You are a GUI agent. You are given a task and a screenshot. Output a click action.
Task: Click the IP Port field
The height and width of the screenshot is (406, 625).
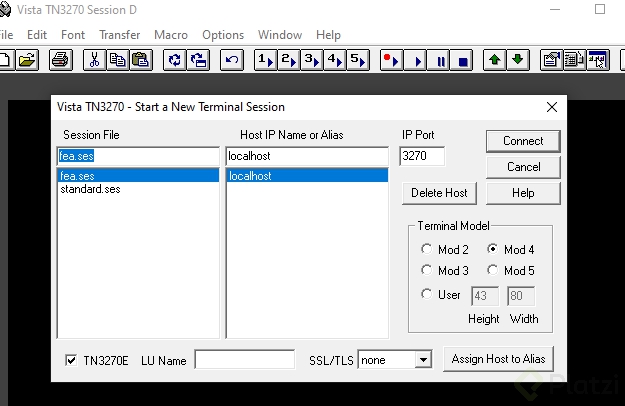(x=422, y=156)
